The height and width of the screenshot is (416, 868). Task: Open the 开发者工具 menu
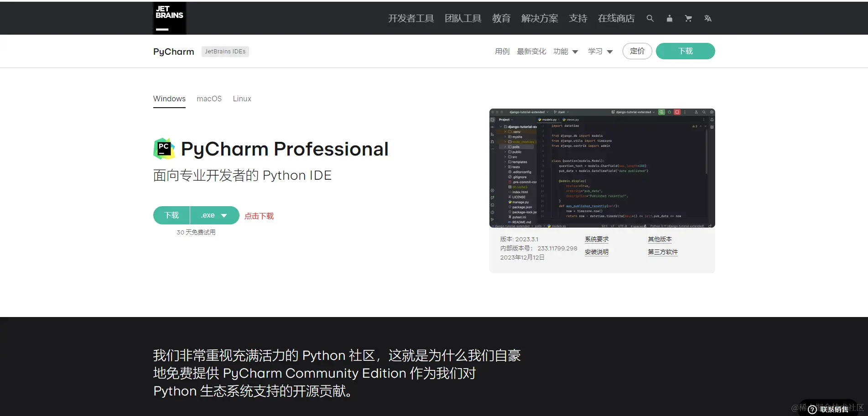point(411,18)
